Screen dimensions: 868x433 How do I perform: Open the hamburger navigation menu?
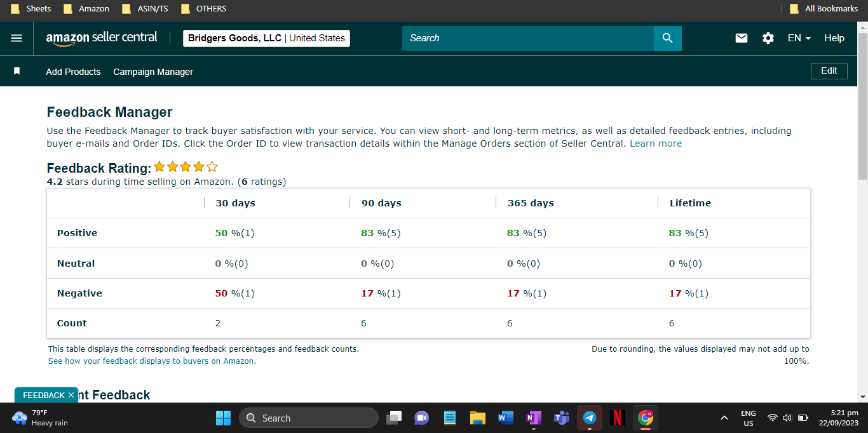click(17, 38)
